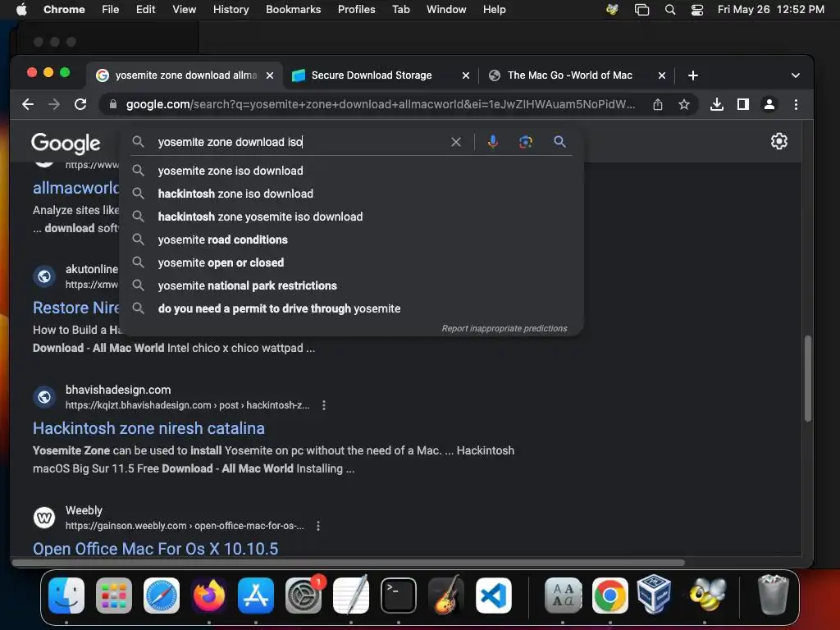840x630 pixels.
Task: Select suggestion hackintosh zone iso download
Action: pyautogui.click(x=351, y=194)
